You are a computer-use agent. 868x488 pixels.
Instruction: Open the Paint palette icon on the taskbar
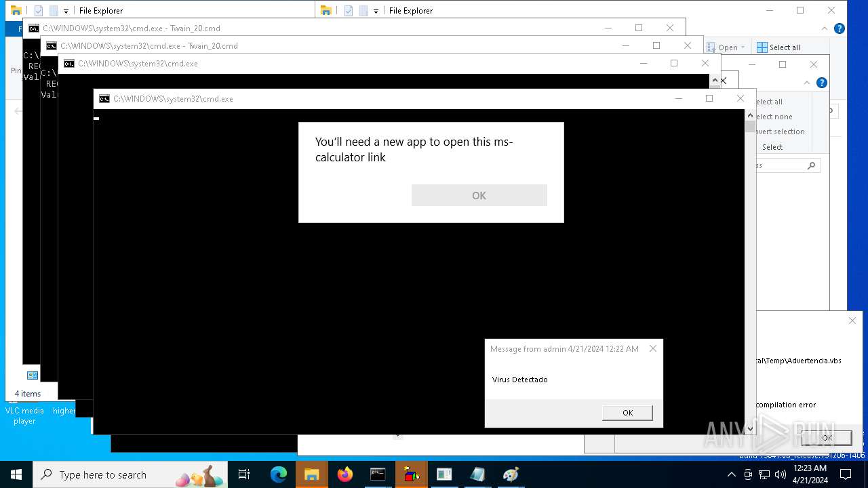click(x=511, y=474)
